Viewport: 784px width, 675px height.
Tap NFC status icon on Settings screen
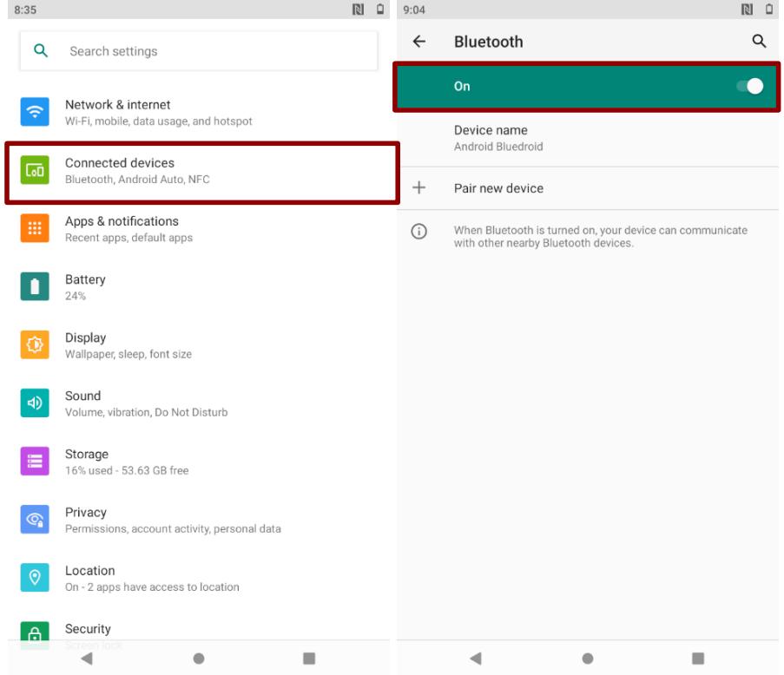pyautogui.click(x=358, y=10)
